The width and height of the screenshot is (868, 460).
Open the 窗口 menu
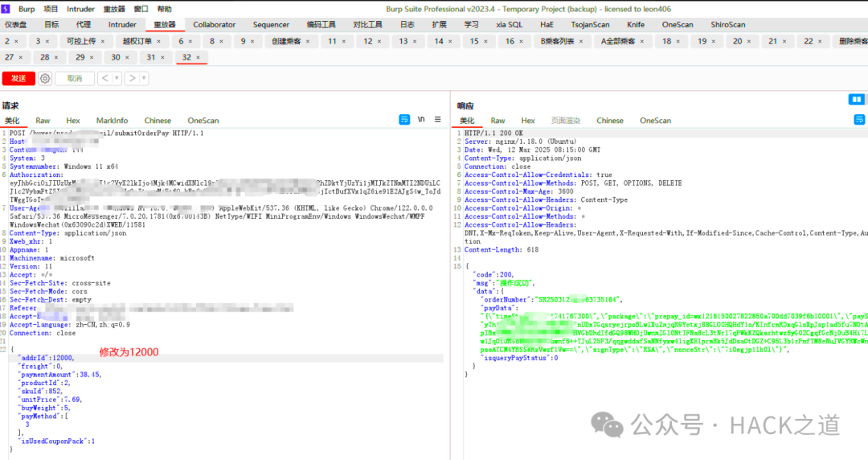(141, 9)
